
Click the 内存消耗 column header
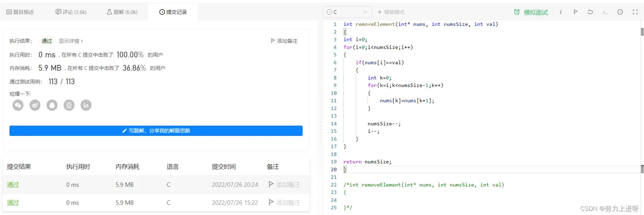128,167
